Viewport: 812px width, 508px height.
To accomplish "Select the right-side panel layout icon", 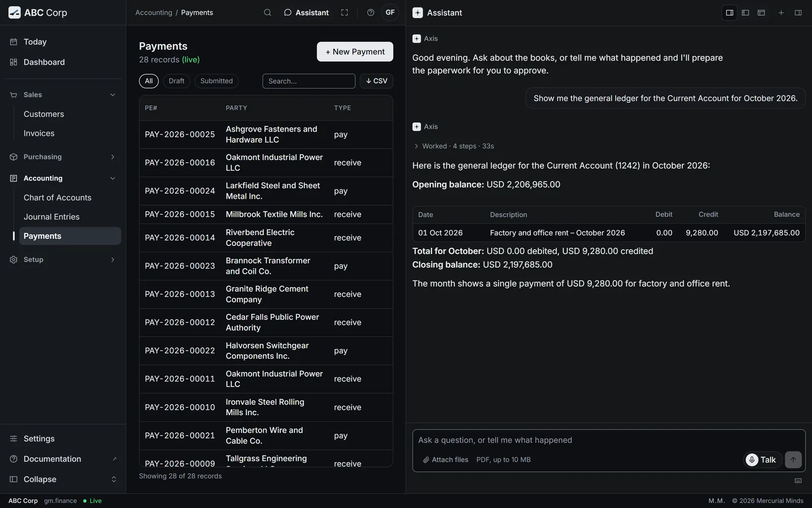I will click(x=730, y=13).
